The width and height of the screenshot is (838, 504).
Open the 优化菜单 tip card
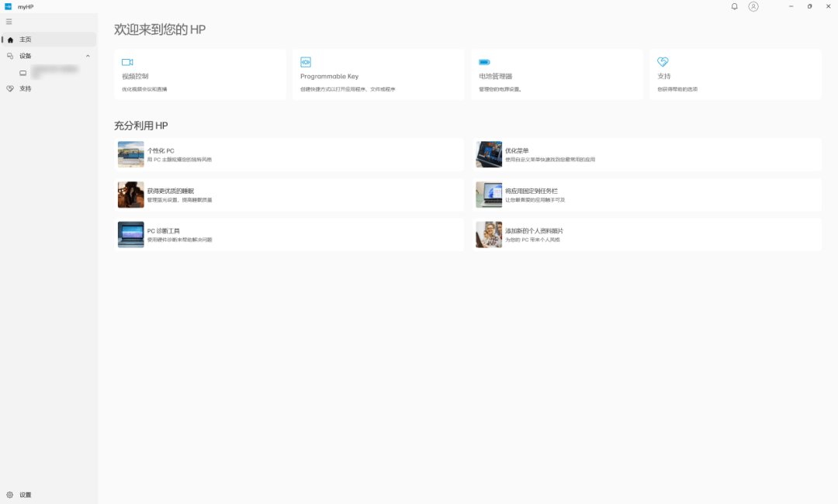coord(517,151)
